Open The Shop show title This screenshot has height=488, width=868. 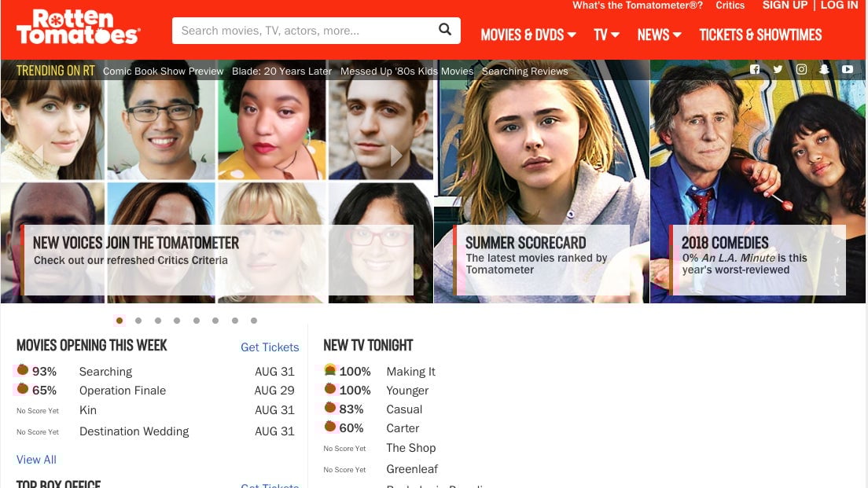click(410, 448)
